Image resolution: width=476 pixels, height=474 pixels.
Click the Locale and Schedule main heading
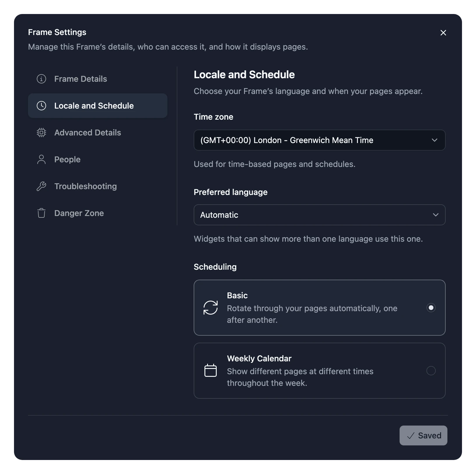coord(244,74)
